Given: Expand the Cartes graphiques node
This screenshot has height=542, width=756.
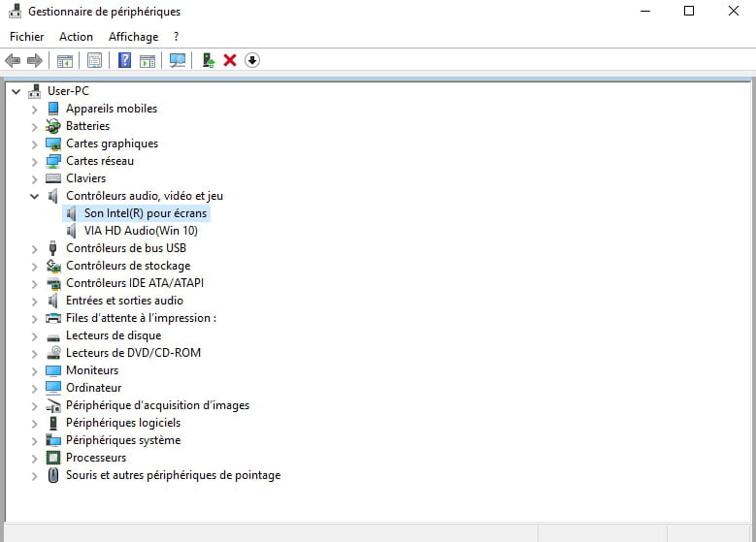Looking at the screenshot, I should tap(35, 144).
